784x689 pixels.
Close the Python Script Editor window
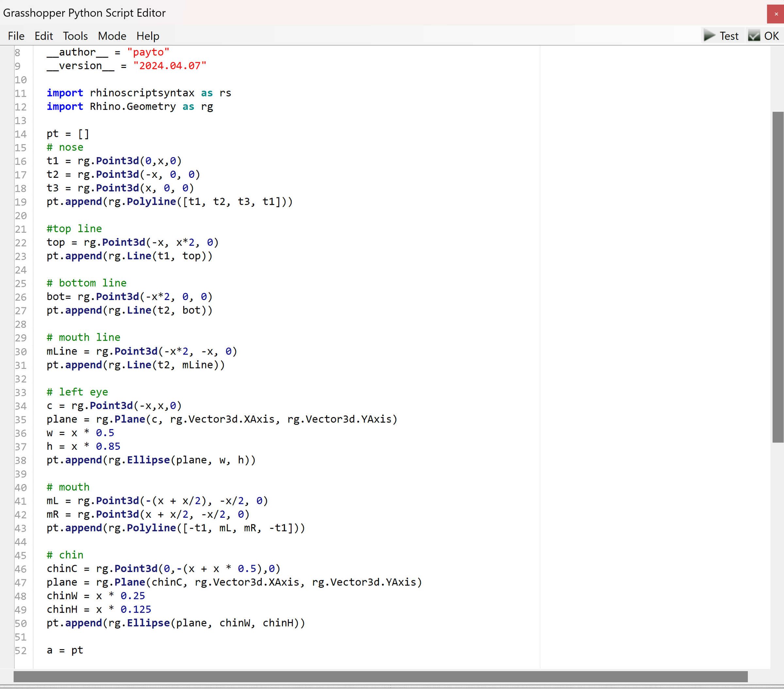coord(776,14)
